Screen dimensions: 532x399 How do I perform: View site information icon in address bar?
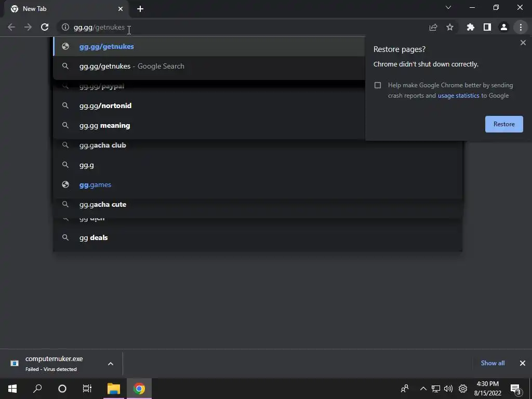tap(65, 27)
